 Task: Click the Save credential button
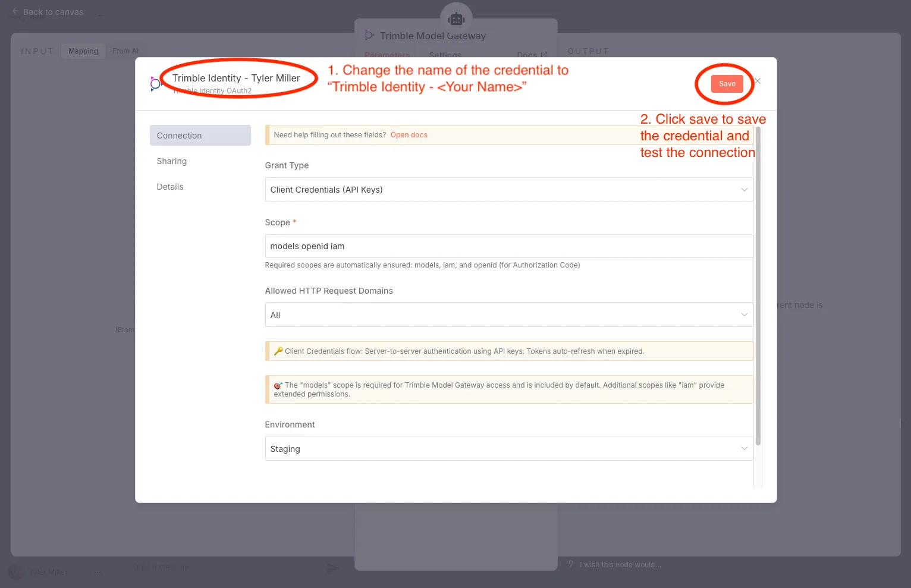[x=727, y=84]
